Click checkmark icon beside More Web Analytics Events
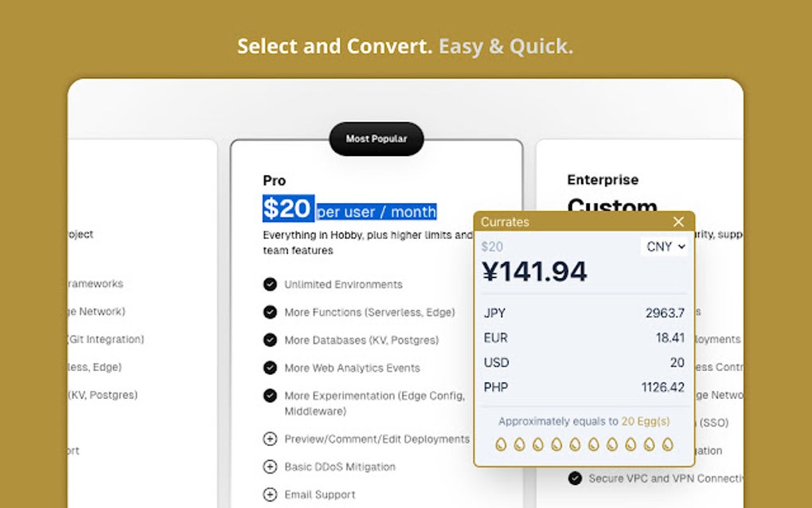This screenshot has height=508, width=812. pos(268,368)
